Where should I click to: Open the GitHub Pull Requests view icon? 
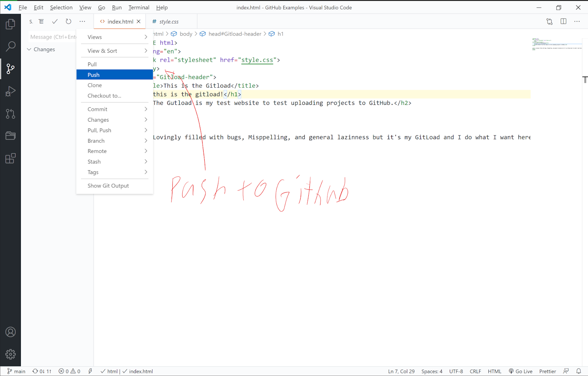tap(10, 114)
